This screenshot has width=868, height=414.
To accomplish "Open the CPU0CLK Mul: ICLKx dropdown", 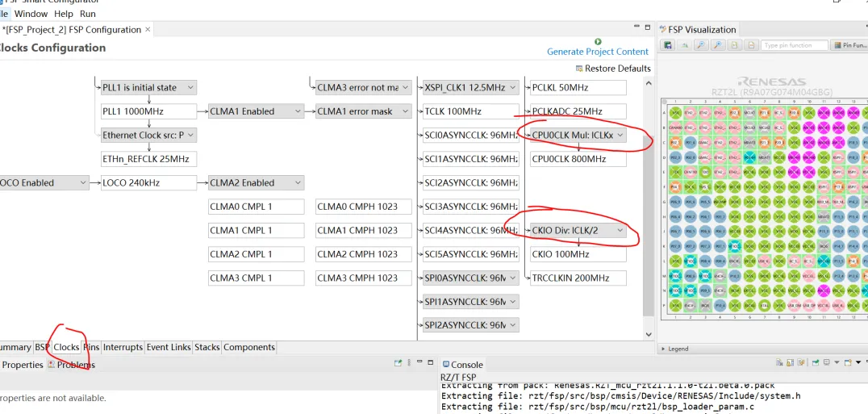I will click(620, 135).
